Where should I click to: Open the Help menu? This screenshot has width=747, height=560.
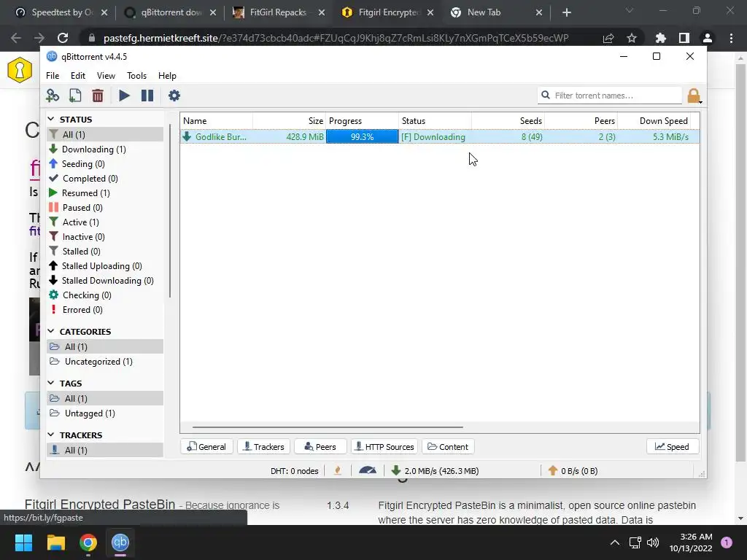[167, 76]
